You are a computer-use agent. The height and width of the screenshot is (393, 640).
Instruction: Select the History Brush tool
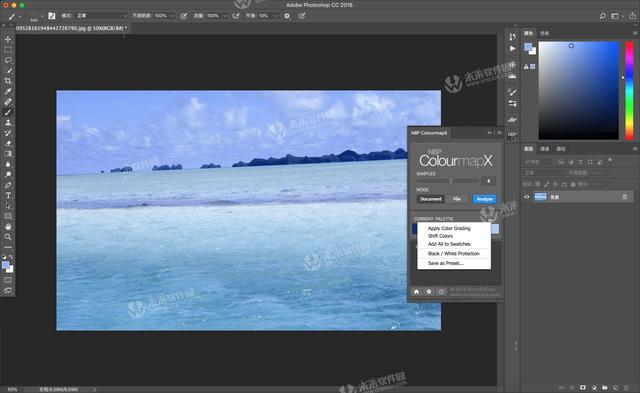(8, 133)
